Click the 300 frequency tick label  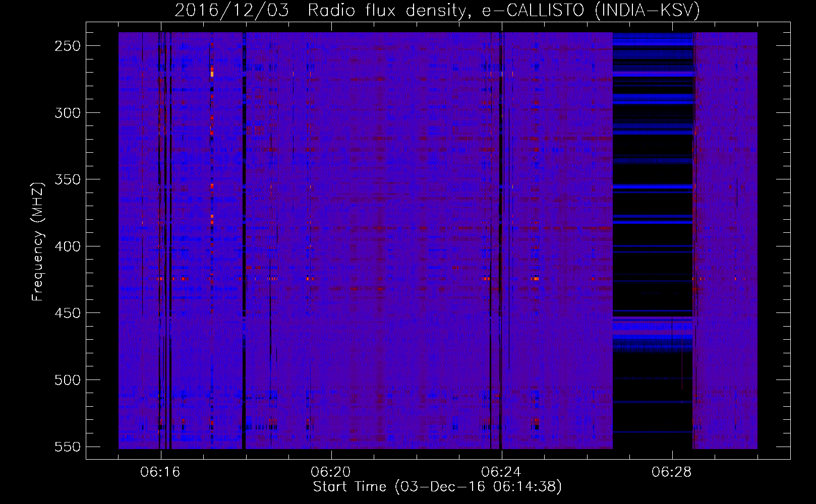(x=68, y=113)
